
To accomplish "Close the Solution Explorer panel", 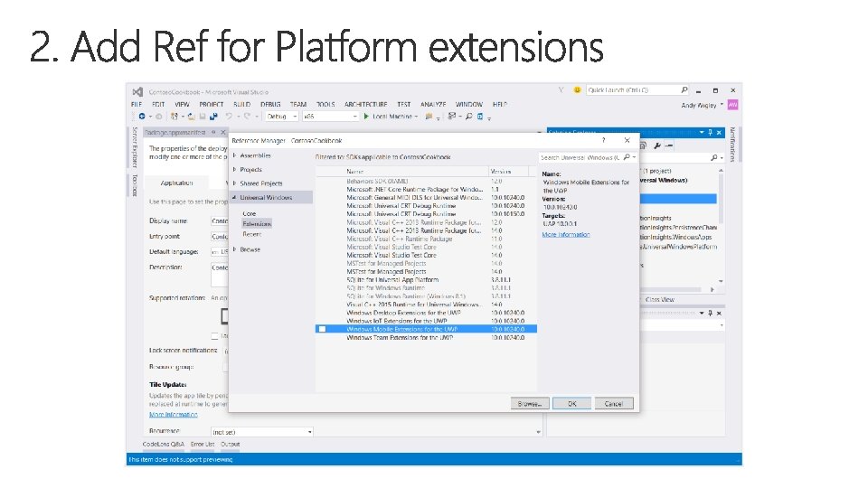I will click(719, 133).
